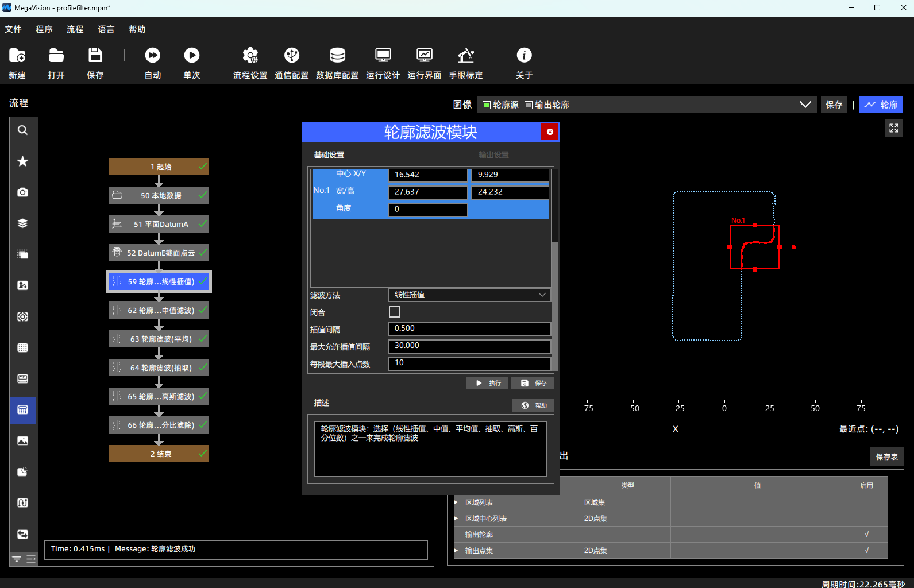The image size is (914, 588).
Task: Open the 帮助 menu
Action: click(x=137, y=29)
